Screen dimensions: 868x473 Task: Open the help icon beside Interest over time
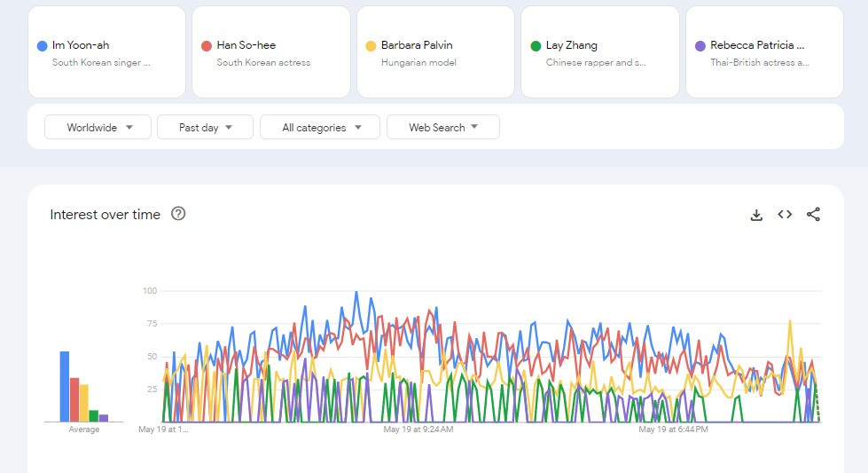point(178,214)
